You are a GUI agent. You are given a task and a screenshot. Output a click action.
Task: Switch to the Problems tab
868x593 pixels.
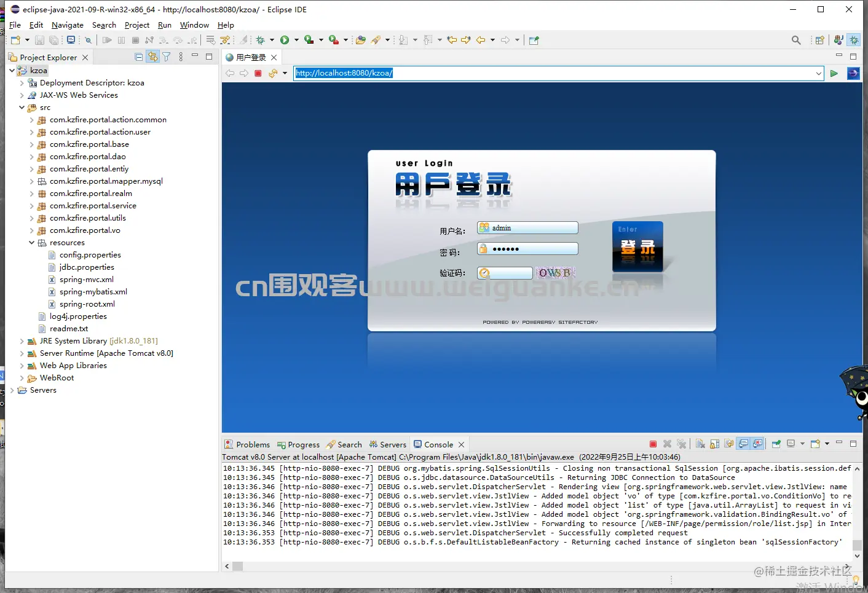[247, 444]
